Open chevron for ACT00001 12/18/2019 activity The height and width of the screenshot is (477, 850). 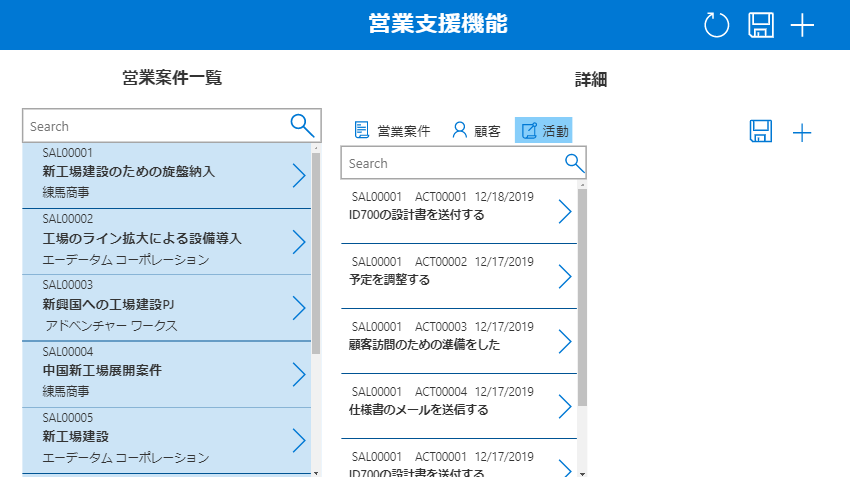click(565, 211)
